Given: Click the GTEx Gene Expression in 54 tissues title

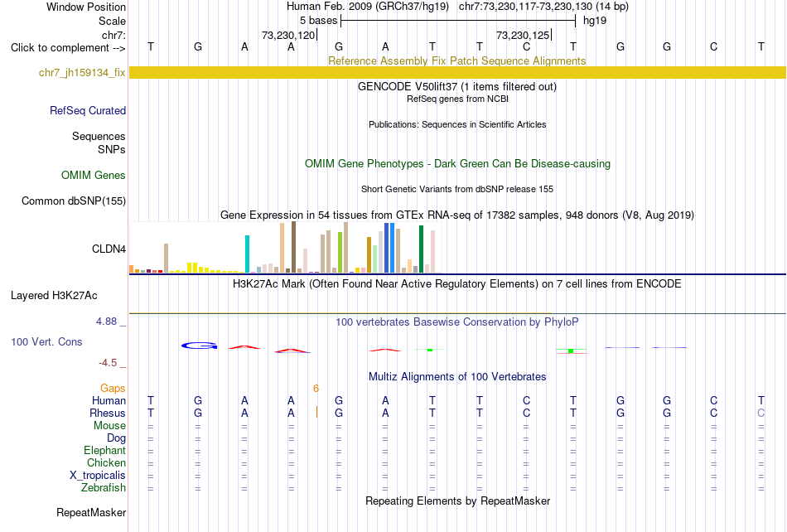Looking at the screenshot, I should pos(457,215).
